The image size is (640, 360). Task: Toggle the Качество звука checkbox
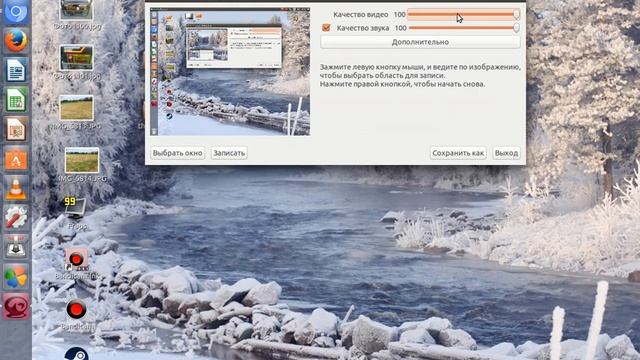click(x=326, y=28)
